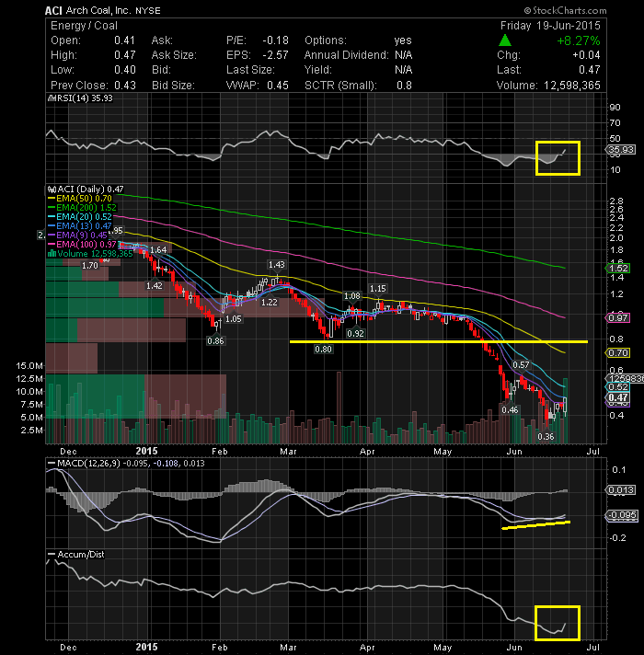The image size is (644, 655).
Task: Click the 1.05 price marker
Action: tap(233, 319)
